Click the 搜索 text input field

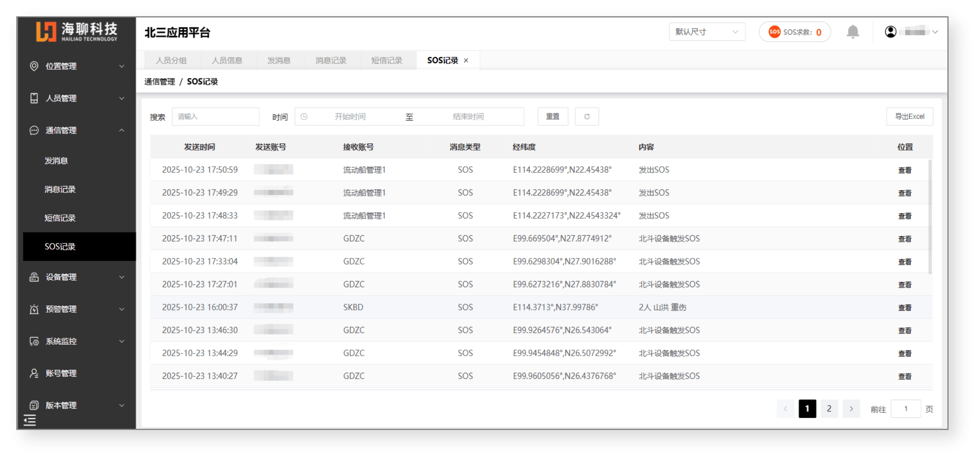tap(215, 117)
